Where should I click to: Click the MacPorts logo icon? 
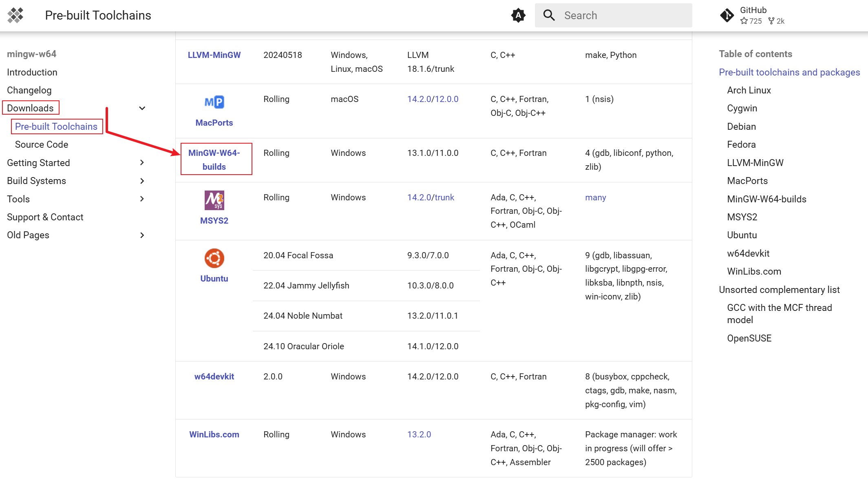click(x=214, y=102)
